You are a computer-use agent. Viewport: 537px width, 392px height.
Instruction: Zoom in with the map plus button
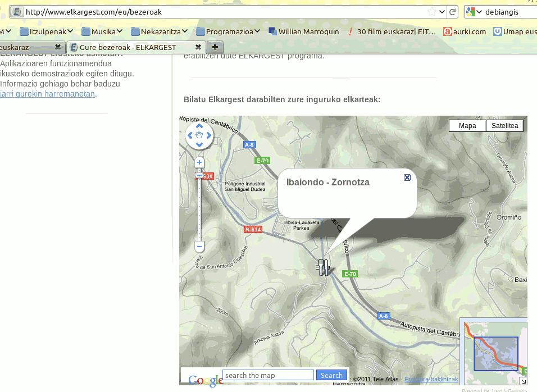click(x=199, y=163)
